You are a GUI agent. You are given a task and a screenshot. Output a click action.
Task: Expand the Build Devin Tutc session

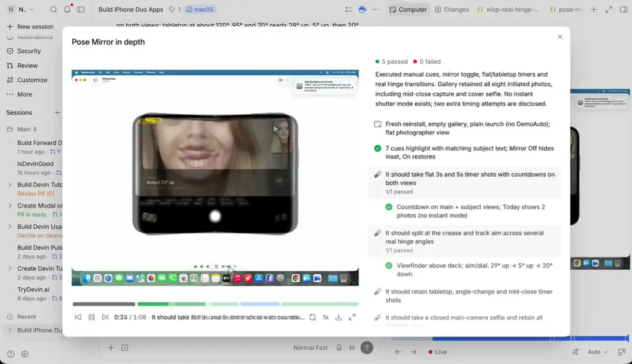[10, 185]
